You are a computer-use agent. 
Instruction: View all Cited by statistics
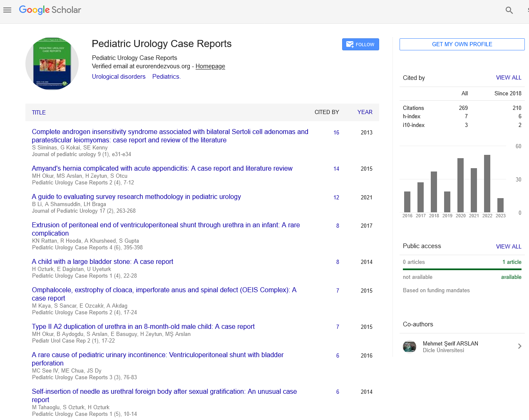coord(509,77)
